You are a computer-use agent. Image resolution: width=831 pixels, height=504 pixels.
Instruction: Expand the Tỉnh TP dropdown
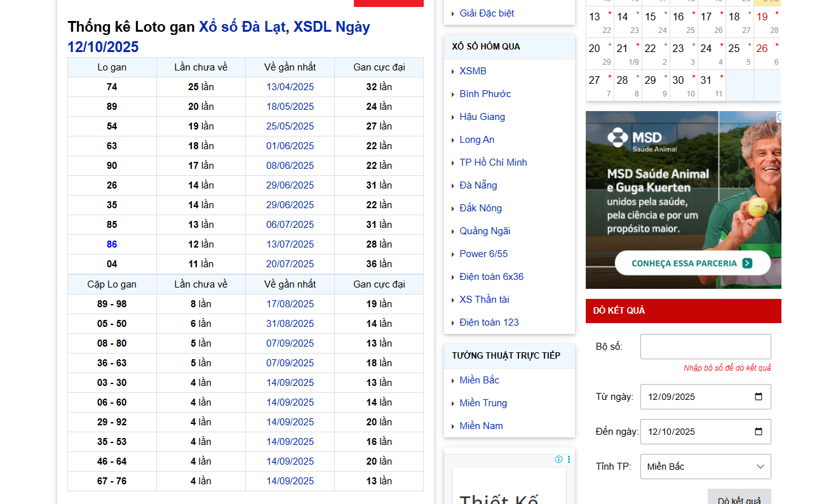coord(705,467)
